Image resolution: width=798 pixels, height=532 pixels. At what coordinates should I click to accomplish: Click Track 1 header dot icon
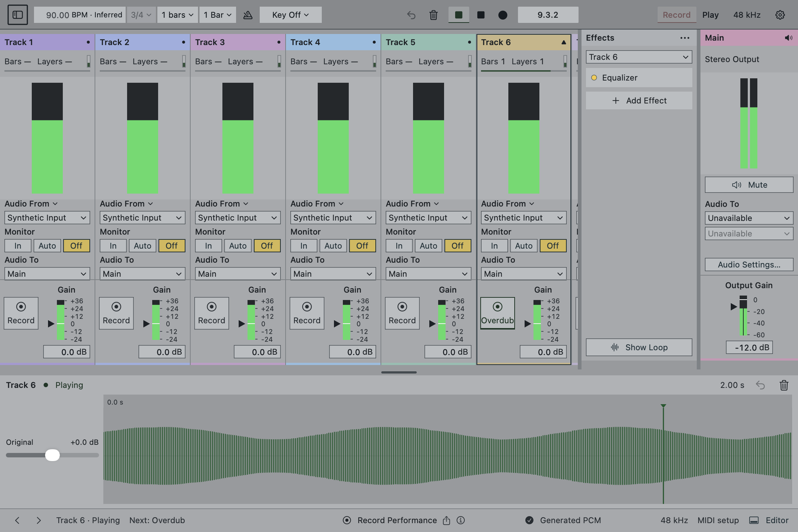88,42
